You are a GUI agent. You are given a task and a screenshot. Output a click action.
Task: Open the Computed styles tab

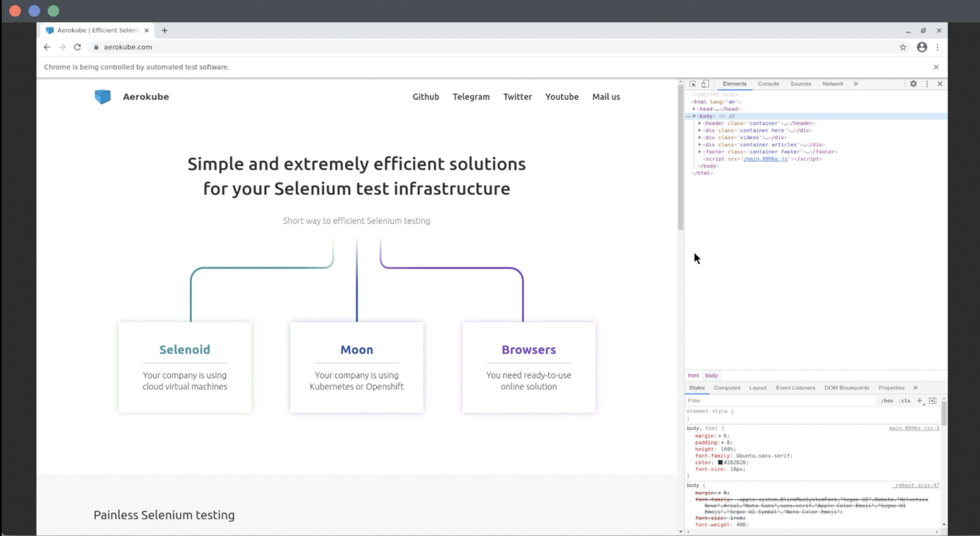click(727, 388)
